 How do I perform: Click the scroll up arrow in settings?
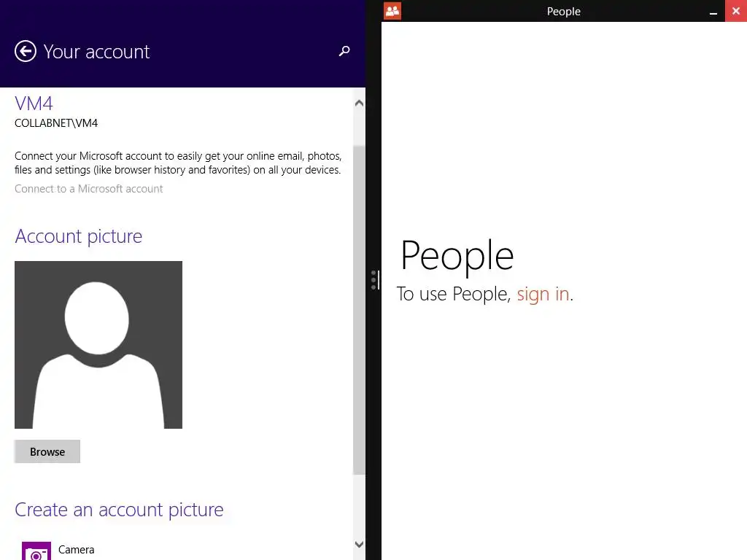[359, 103]
